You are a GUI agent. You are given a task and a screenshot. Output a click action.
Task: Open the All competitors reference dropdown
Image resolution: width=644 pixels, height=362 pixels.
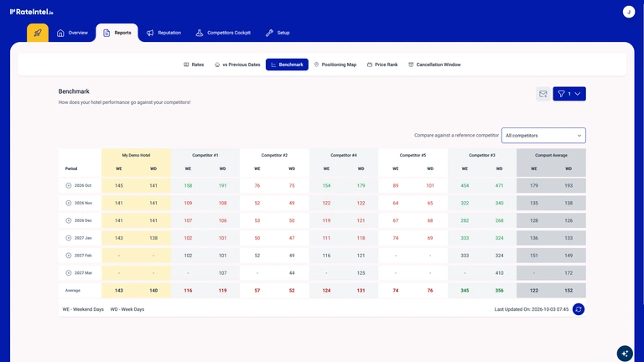543,136
